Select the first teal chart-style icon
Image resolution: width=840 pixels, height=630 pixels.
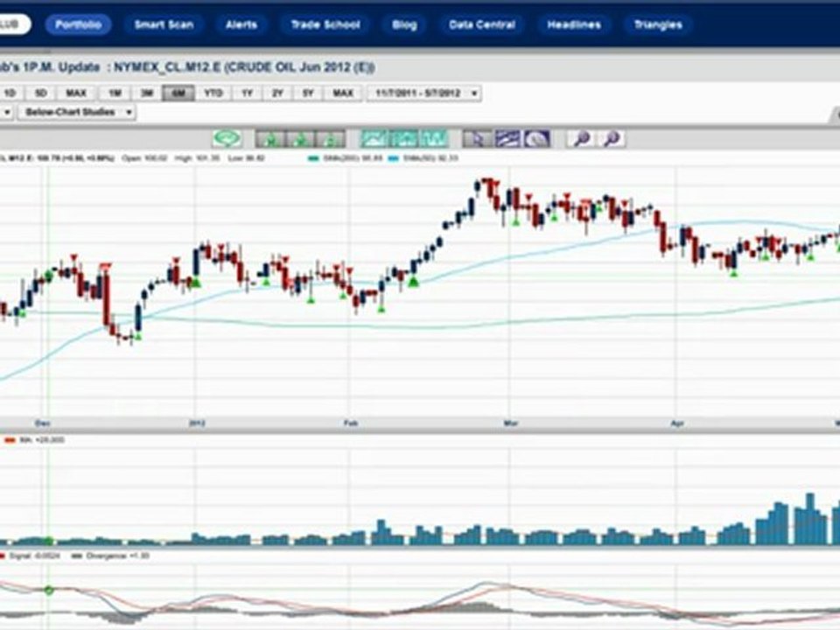374,139
